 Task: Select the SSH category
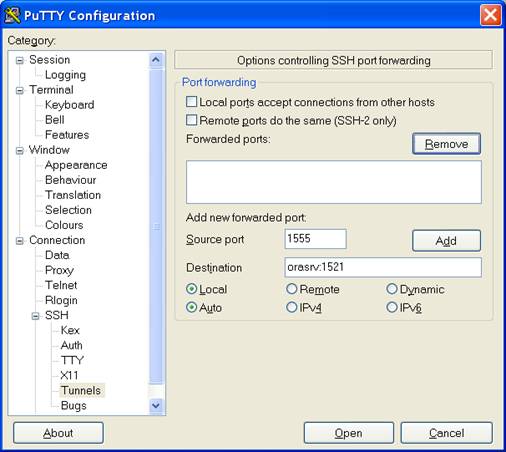[57, 315]
